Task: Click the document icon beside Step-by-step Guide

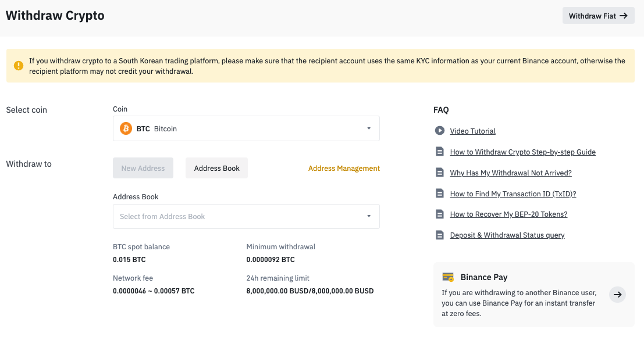Action: [439, 152]
